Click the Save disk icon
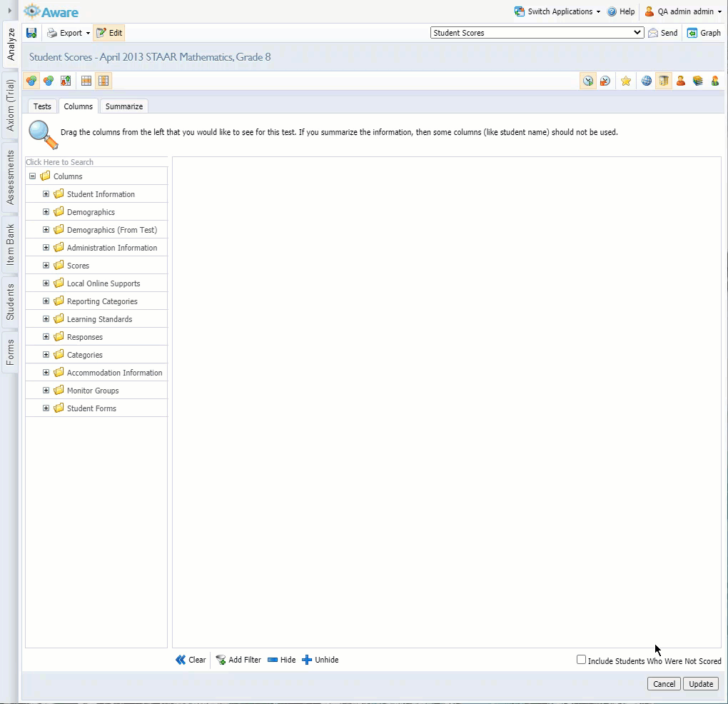The height and width of the screenshot is (704, 728). pyautogui.click(x=31, y=33)
